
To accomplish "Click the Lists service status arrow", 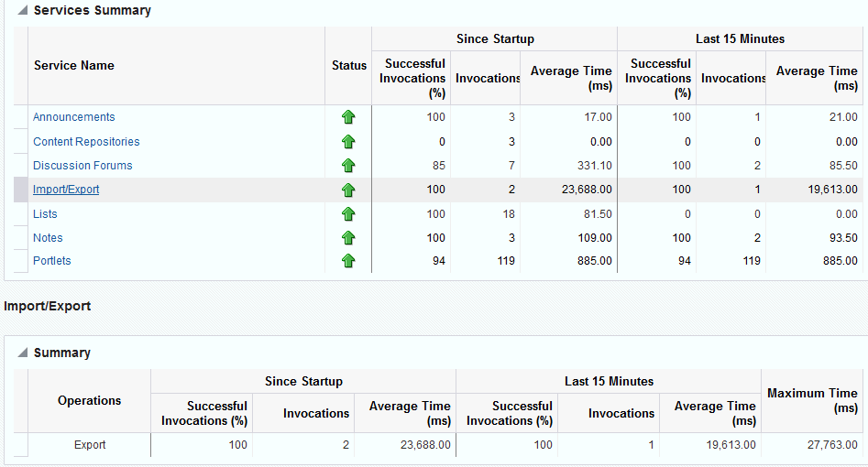I will pyautogui.click(x=348, y=214).
